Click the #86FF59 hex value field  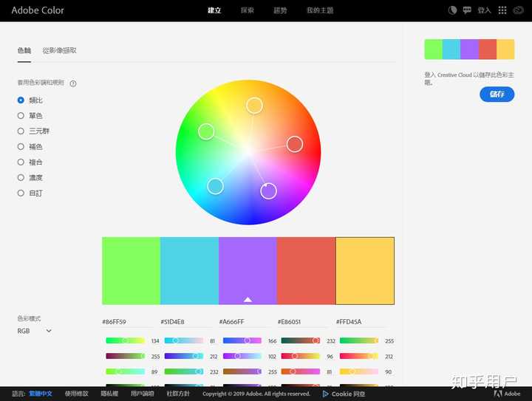click(x=129, y=322)
